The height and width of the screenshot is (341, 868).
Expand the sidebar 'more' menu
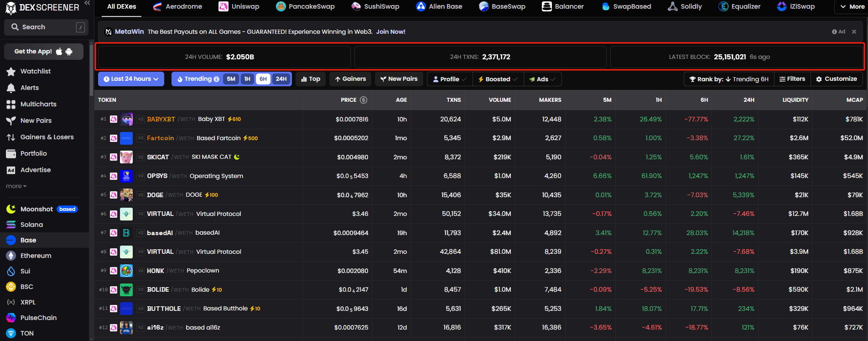(16, 186)
